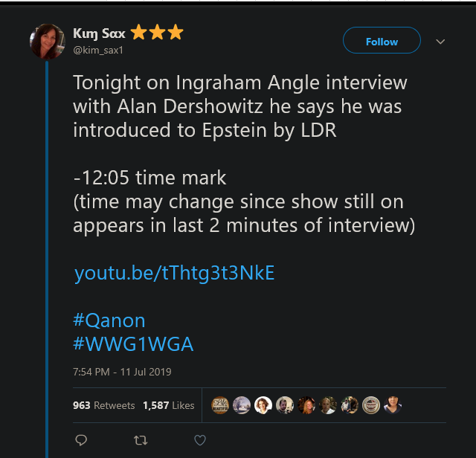Show the 1,587 Likes list
476x458 pixels.
click(x=168, y=405)
